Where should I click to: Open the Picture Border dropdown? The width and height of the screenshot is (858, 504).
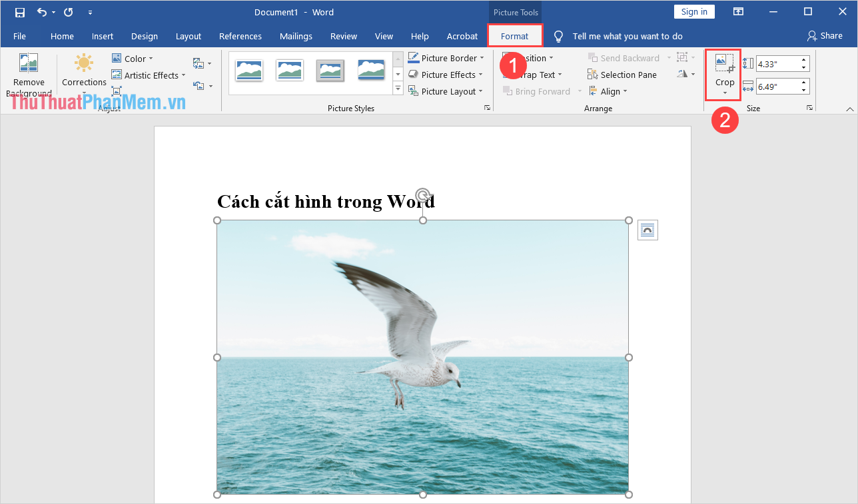[446, 58]
